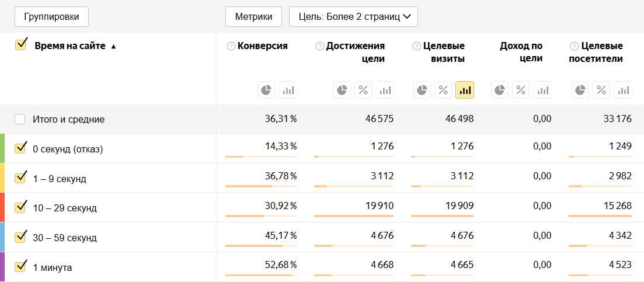Select highlighted bar chart icon under Целевые визиты
644x282 pixels.
click(465, 90)
